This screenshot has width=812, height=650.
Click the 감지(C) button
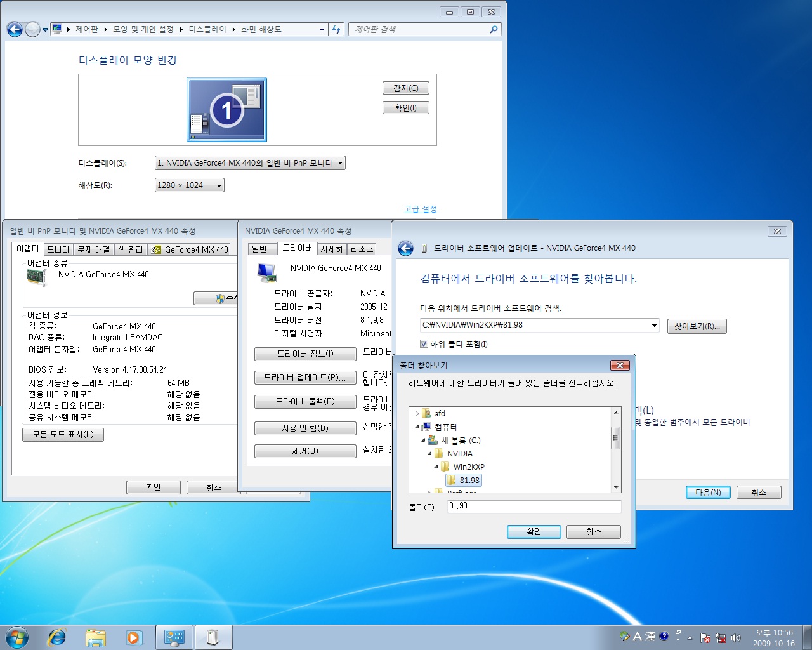(406, 88)
